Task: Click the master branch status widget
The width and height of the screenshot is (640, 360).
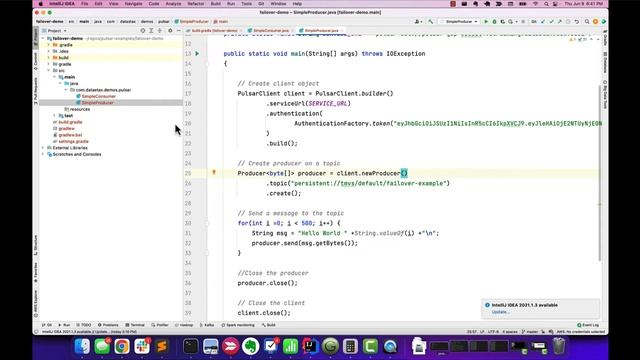Action: 530,332
